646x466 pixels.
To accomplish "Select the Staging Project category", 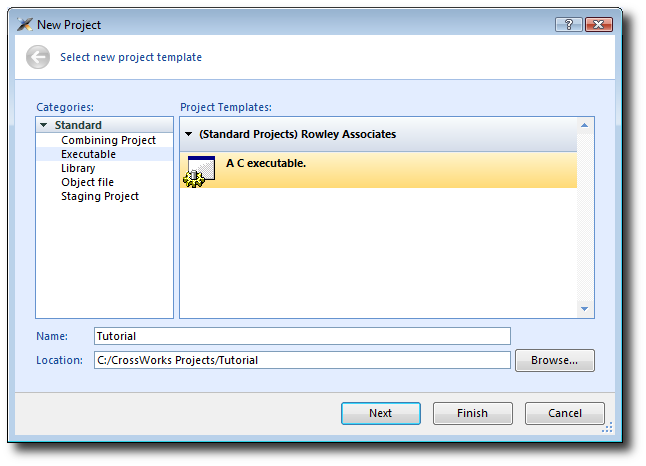I will [100, 196].
